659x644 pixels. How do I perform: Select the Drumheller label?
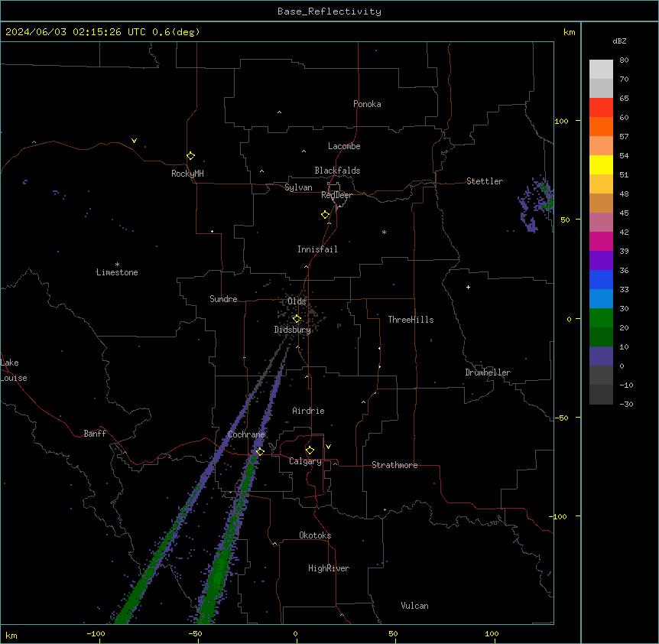(488, 372)
